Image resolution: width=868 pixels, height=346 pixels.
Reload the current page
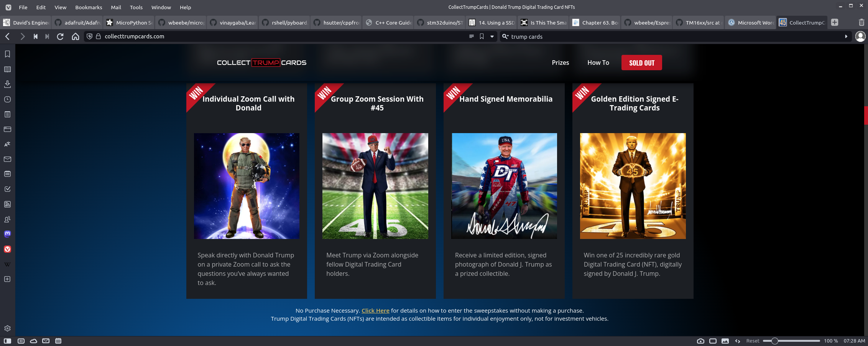click(60, 36)
